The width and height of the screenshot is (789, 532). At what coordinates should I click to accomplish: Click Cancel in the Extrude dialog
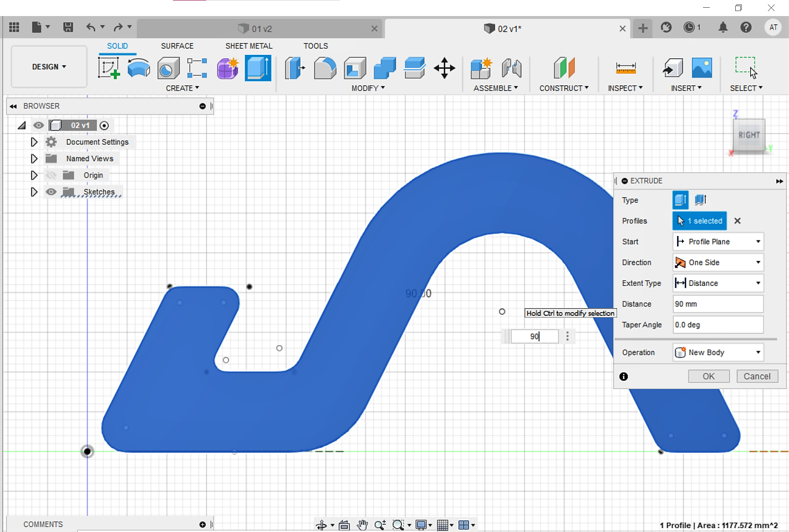757,376
